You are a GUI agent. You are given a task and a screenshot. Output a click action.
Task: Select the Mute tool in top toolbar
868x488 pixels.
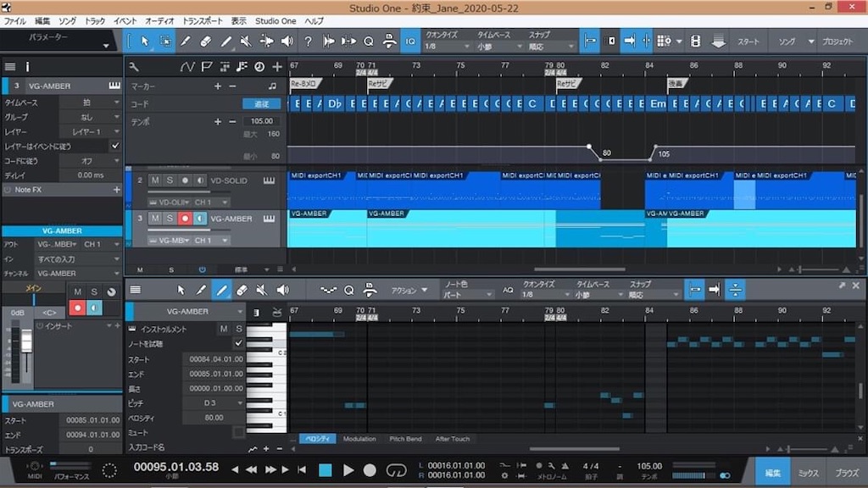(246, 42)
